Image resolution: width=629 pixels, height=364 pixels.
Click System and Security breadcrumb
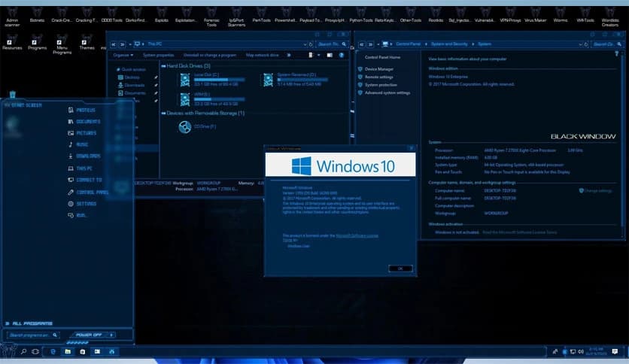tap(449, 44)
